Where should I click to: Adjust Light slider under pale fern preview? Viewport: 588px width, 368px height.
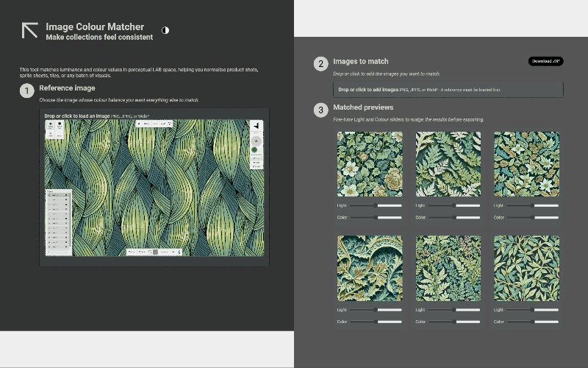point(454,205)
